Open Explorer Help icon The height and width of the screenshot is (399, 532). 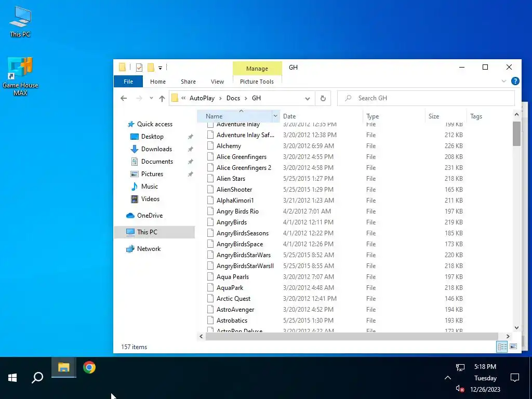coord(515,81)
